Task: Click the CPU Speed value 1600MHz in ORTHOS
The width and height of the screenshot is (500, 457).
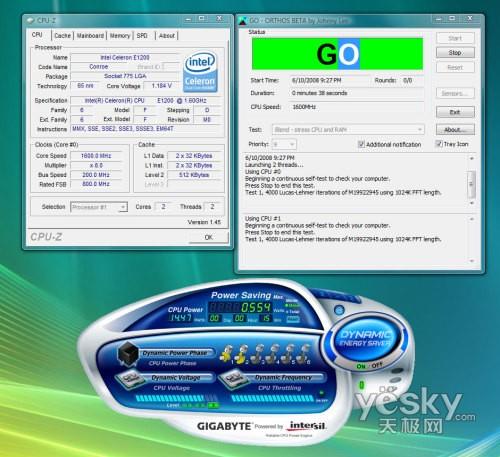Action: pos(304,107)
